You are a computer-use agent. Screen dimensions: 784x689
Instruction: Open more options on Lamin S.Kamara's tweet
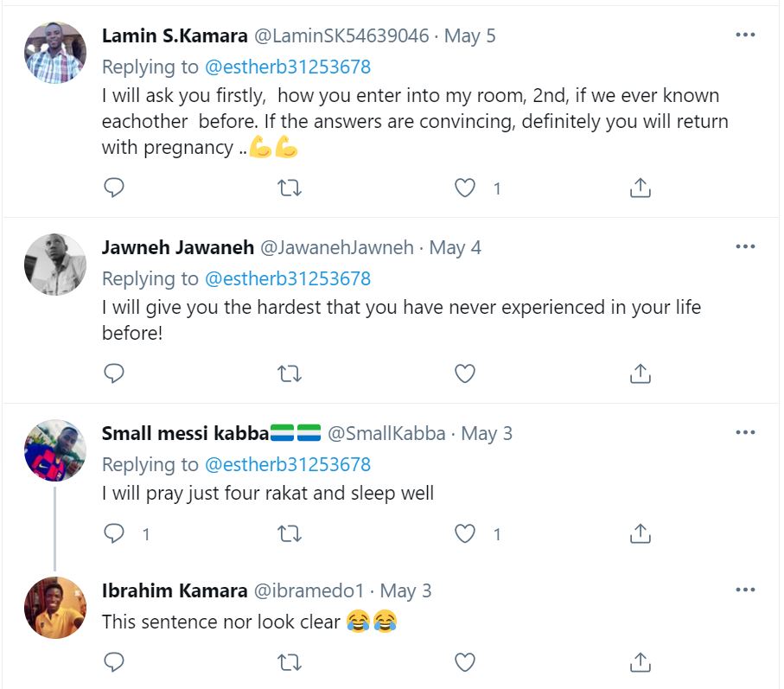745,35
